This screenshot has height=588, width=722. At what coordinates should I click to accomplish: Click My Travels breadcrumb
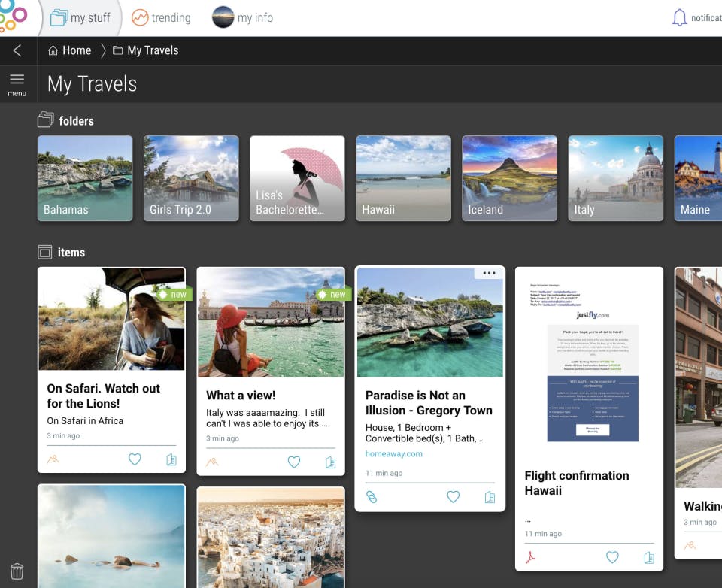[146, 50]
